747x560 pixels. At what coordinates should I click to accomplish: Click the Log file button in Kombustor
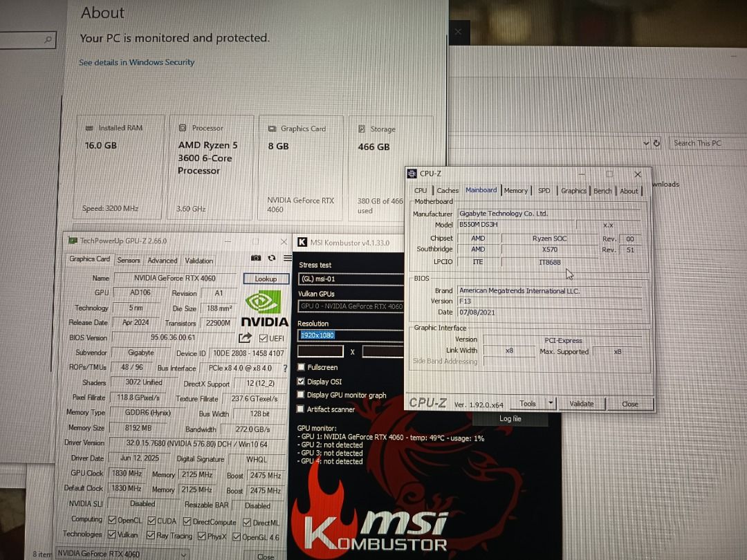coord(510,418)
